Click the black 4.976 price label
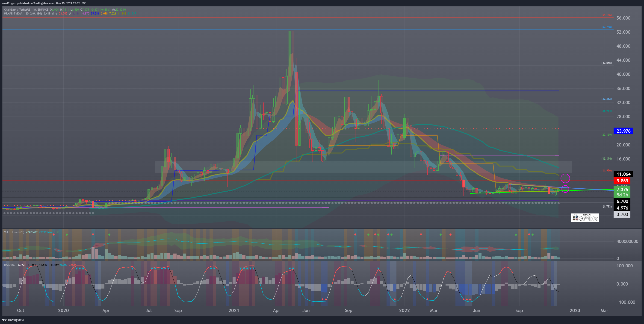This screenshot has height=324, width=644. [x=622, y=208]
